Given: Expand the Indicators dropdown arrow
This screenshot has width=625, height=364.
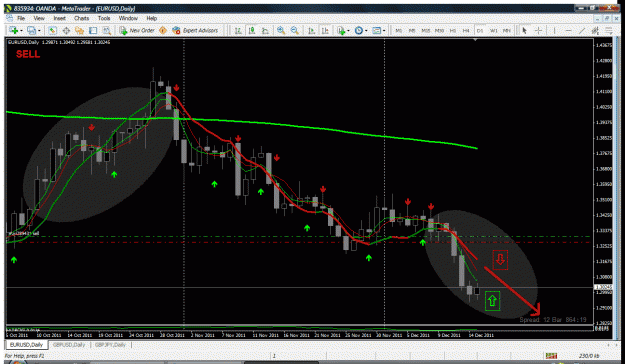Looking at the screenshot, I should coord(348,31).
